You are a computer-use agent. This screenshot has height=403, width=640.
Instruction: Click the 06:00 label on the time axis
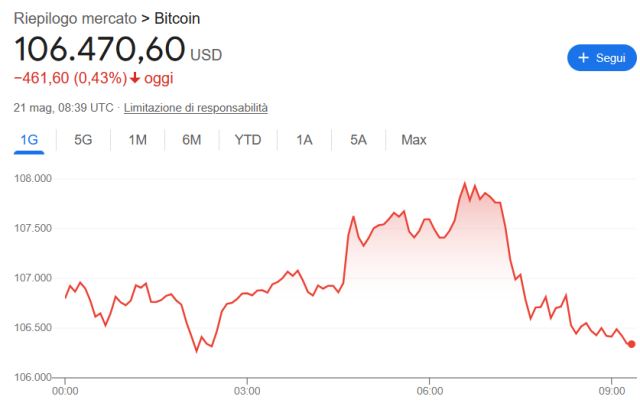tap(429, 391)
